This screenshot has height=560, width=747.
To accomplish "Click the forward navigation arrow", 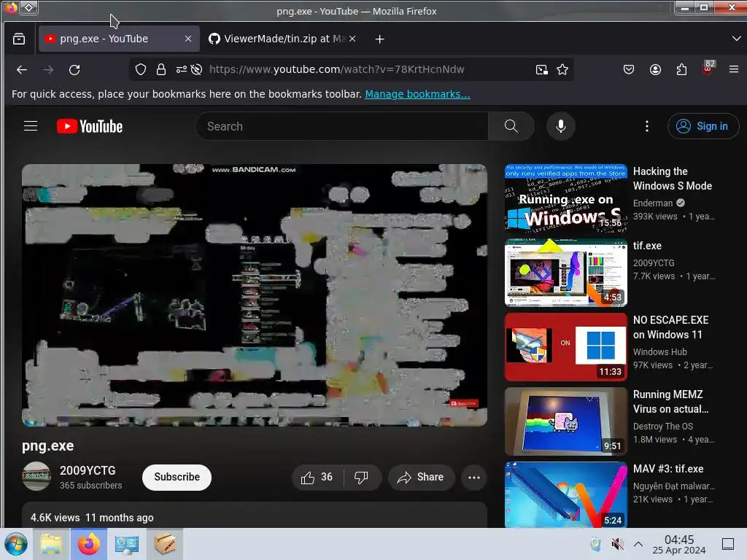I will click(x=48, y=69).
